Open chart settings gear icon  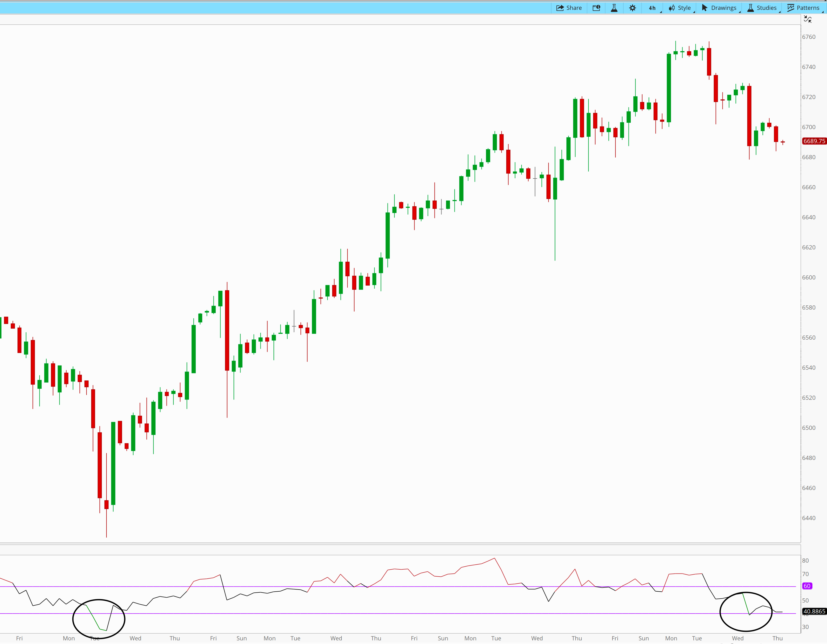click(x=632, y=8)
